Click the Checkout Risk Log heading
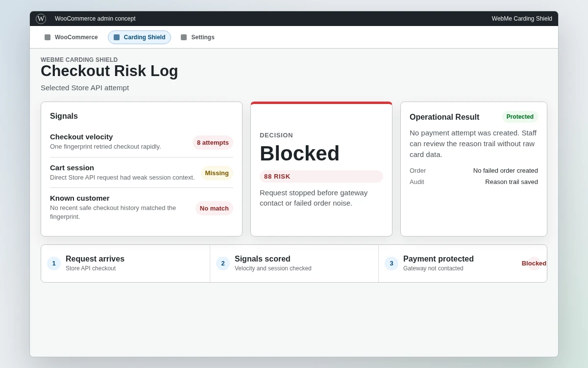The height and width of the screenshot is (368, 588). 109,71
